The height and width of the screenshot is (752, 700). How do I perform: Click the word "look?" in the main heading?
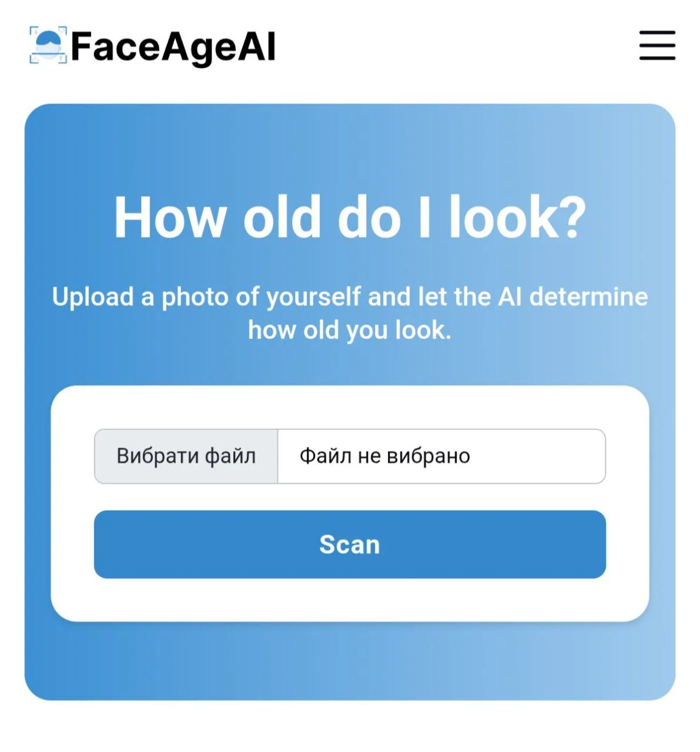(x=517, y=217)
